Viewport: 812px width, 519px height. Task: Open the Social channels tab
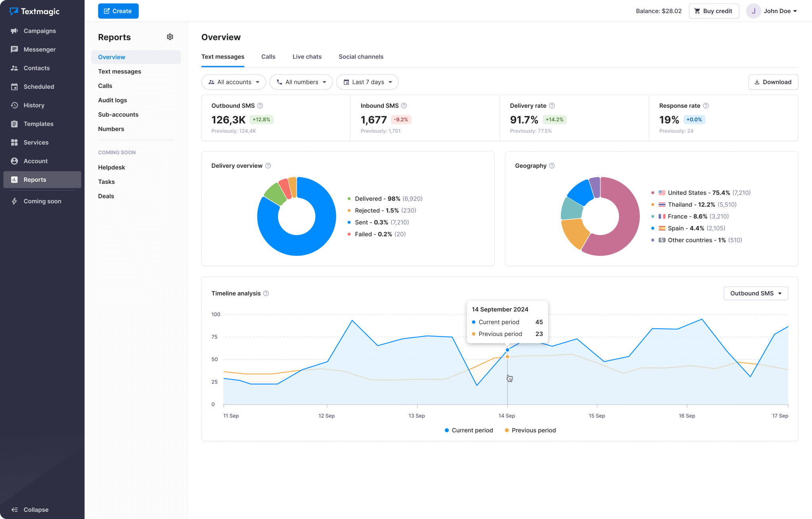click(x=361, y=57)
